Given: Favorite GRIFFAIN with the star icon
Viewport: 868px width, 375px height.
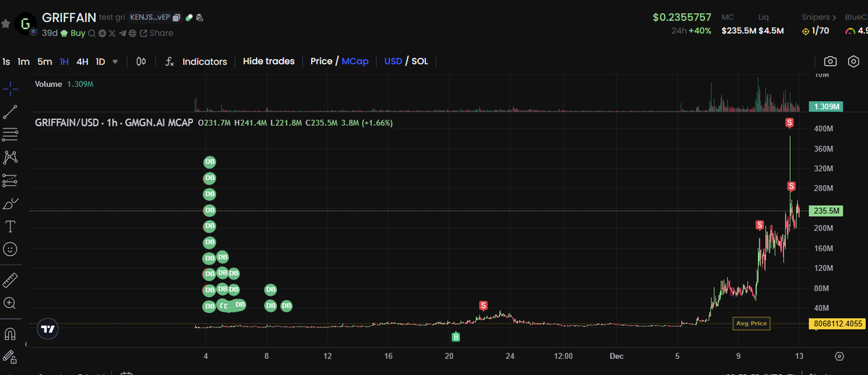Looking at the screenshot, I should pos(6,24).
